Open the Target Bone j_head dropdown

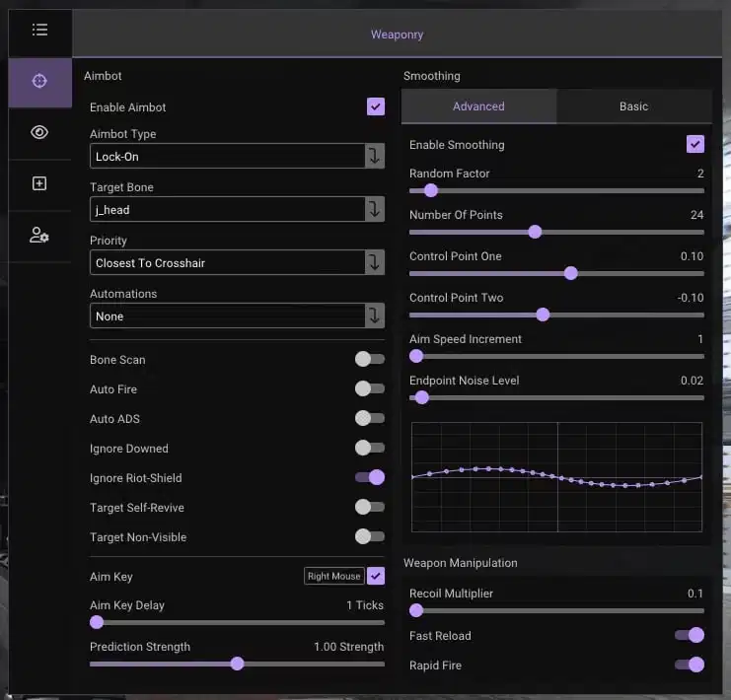237,209
